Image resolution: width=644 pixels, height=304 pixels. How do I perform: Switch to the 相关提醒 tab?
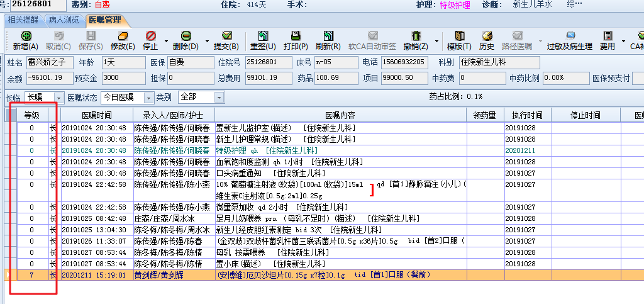click(23, 20)
